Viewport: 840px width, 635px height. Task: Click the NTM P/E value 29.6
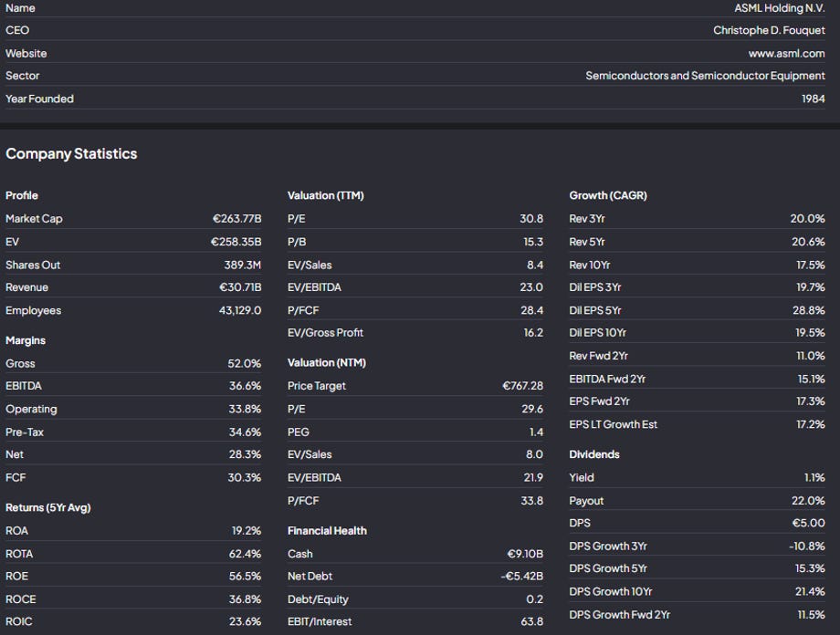(x=532, y=409)
